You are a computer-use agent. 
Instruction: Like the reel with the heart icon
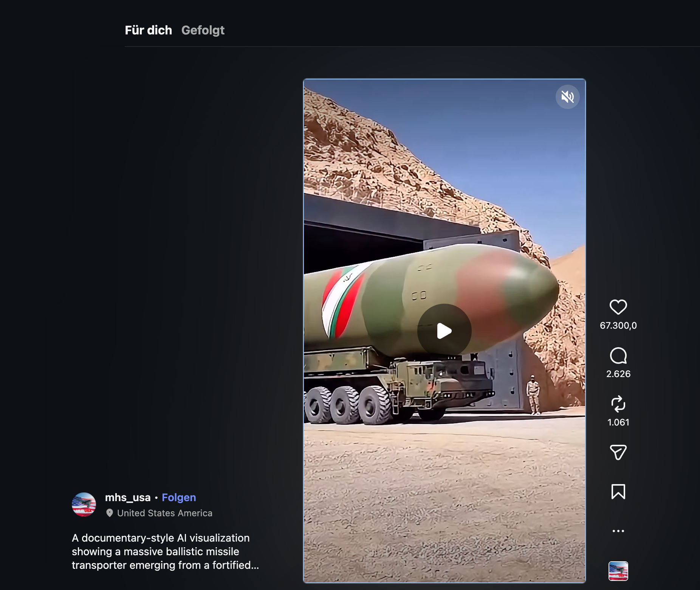[618, 307]
